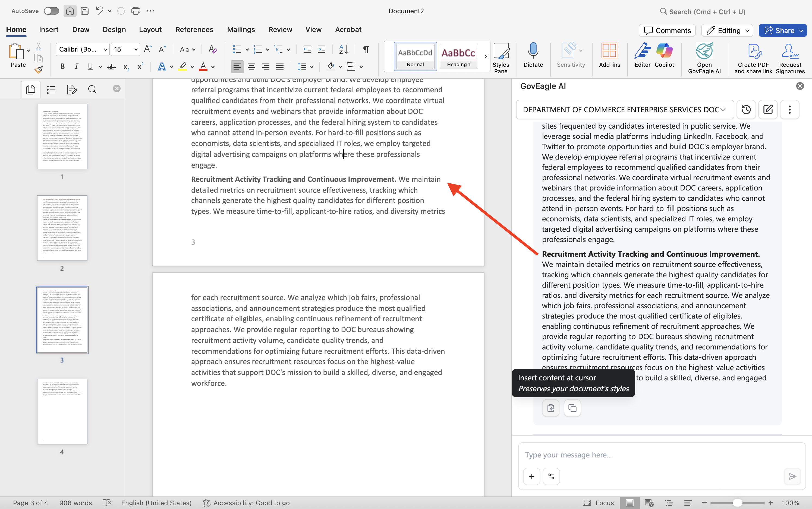Save the document with the floppy icon

[x=85, y=11]
